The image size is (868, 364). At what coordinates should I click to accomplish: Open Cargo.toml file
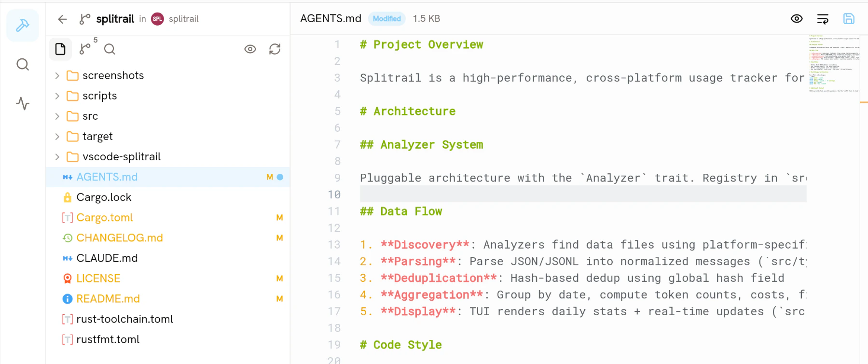(x=168, y=218)
